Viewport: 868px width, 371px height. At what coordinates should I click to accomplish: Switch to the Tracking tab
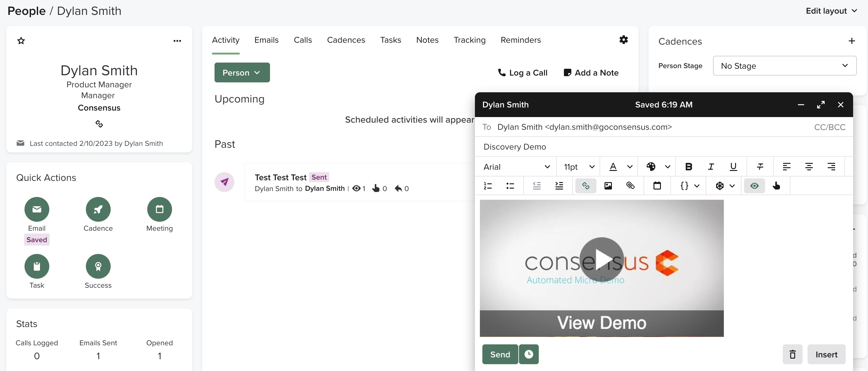(469, 40)
